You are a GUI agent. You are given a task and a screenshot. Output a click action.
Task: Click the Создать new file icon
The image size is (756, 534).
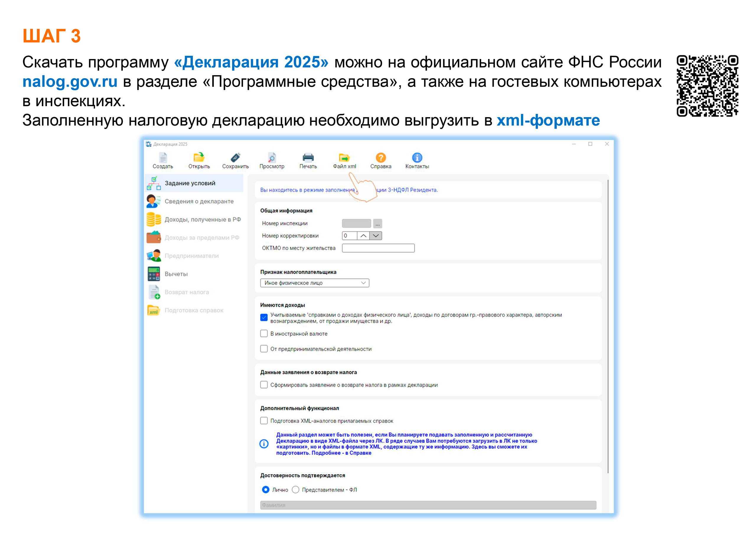(x=163, y=158)
